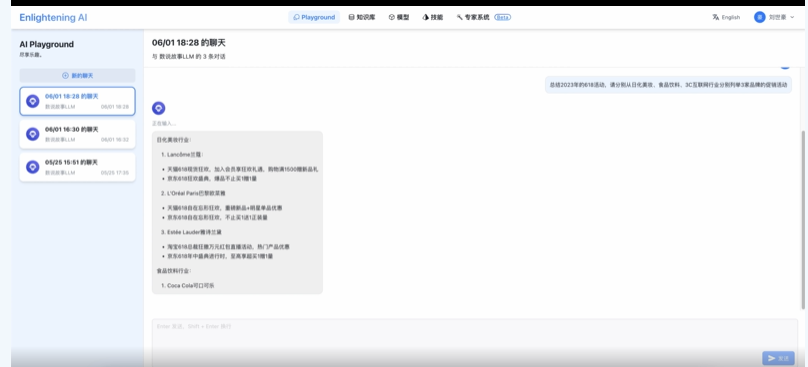Click the 食品饮料行业 heading

tap(174, 271)
